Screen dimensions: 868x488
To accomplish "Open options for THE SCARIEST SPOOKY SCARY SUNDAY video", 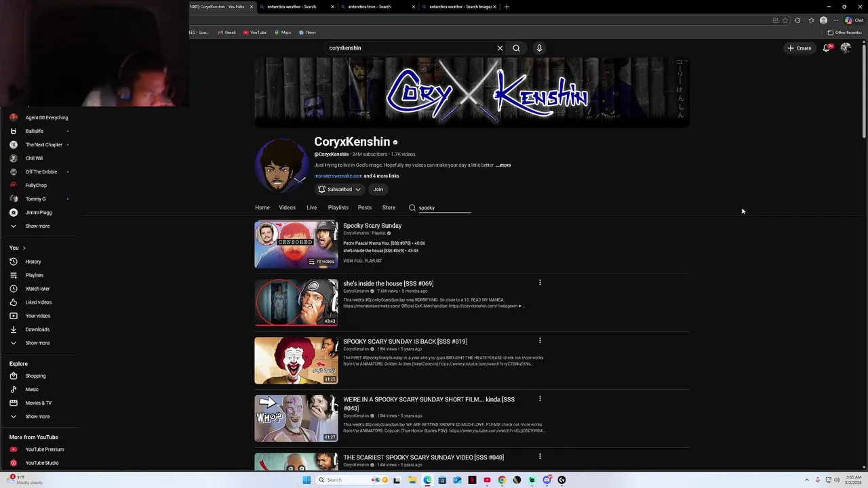I will pos(540,456).
